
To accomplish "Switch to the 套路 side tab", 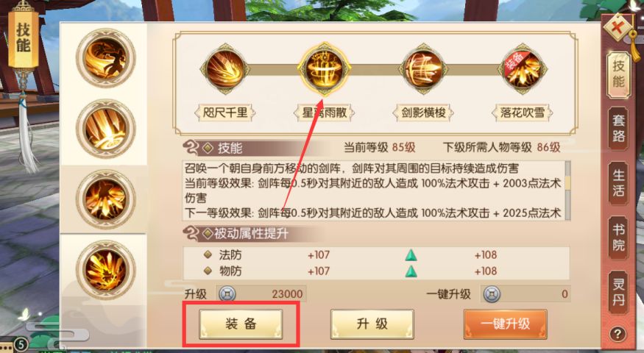I will [x=618, y=129].
